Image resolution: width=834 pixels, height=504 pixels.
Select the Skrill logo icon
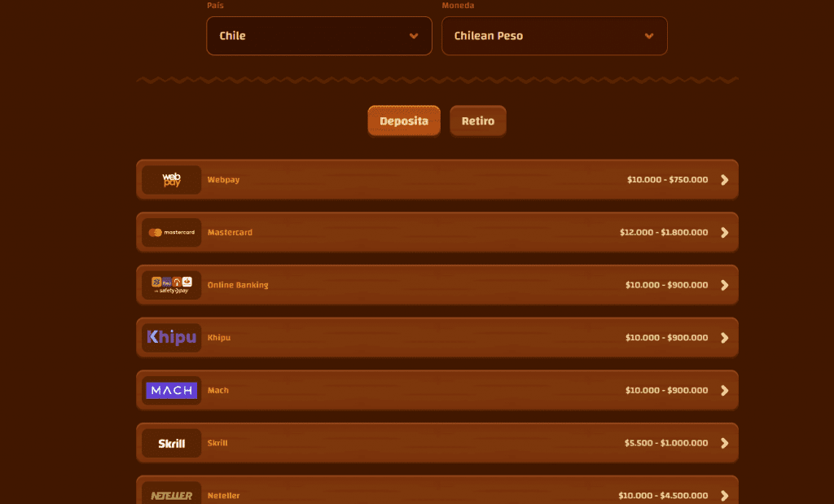[171, 443]
